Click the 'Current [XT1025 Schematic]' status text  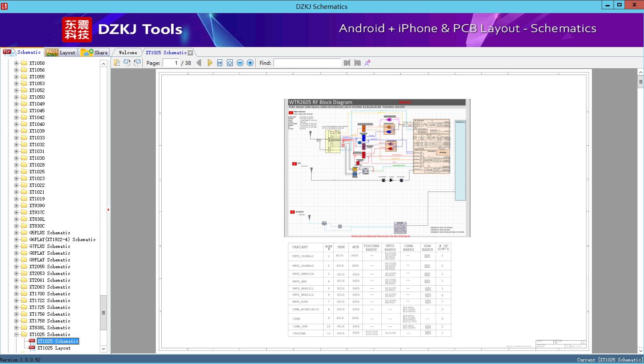coord(609,360)
